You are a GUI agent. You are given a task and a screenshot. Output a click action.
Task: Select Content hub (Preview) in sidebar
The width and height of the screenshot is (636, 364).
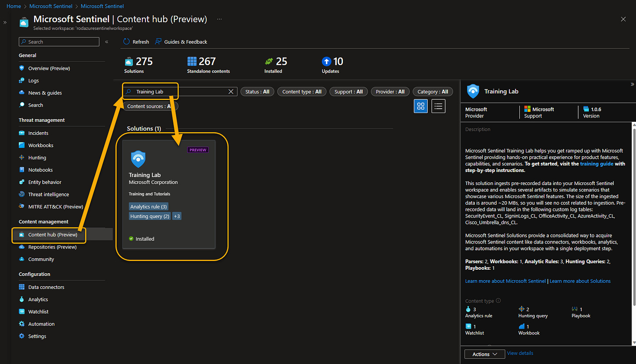[x=52, y=234]
